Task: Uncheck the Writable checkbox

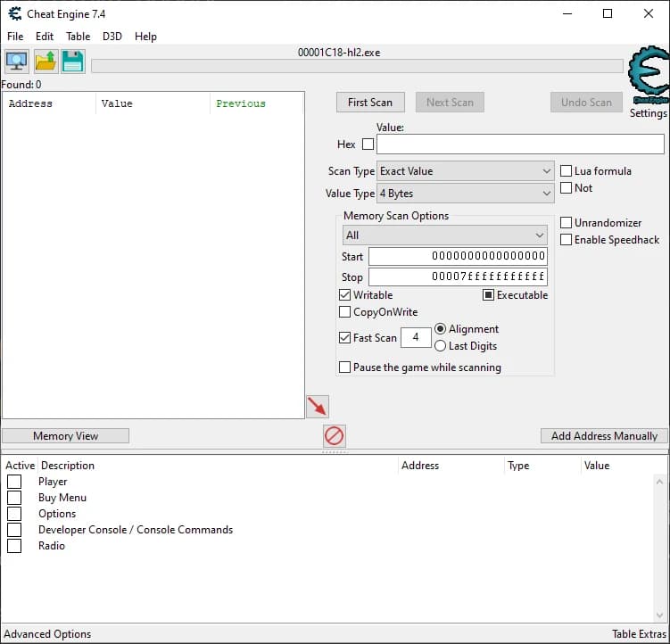Action: click(345, 295)
